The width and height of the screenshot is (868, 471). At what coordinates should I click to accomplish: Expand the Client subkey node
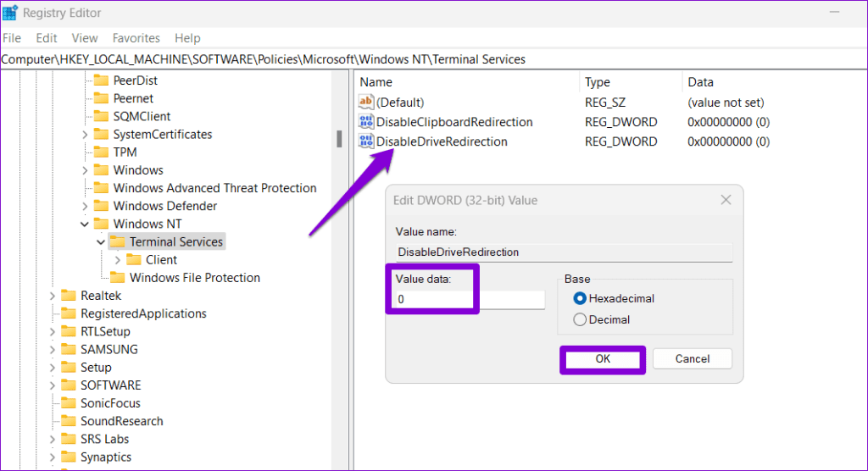tap(117, 260)
